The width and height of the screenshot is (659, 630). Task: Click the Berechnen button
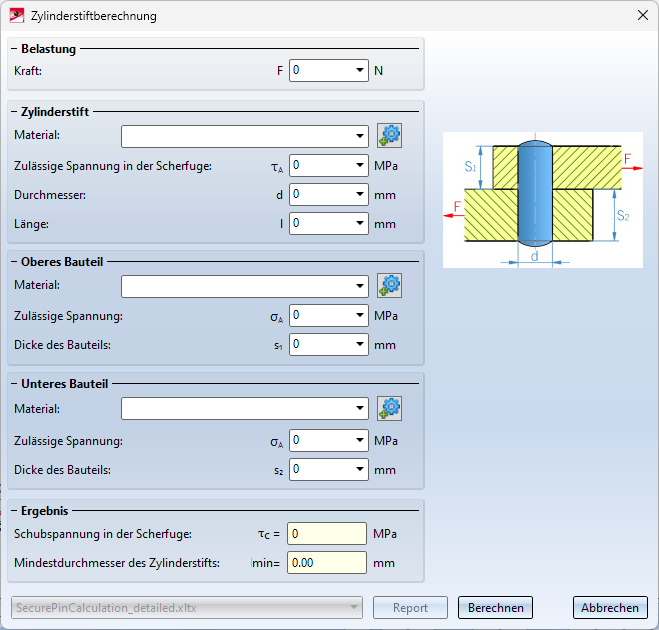click(x=496, y=608)
